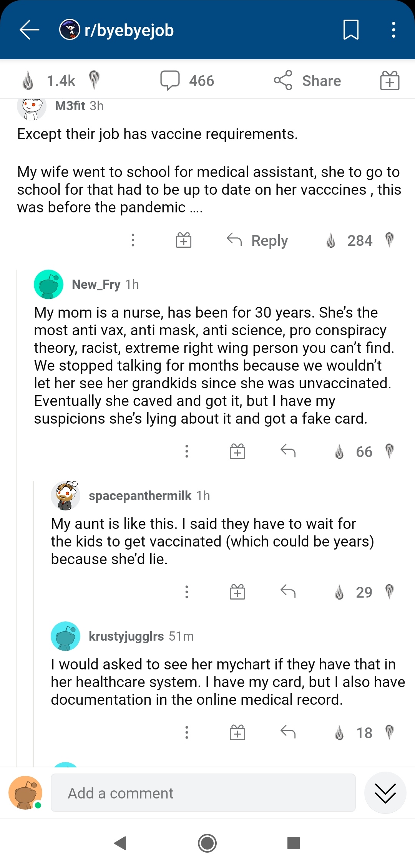
Task: Open the post overflow menu
Action: (x=393, y=30)
